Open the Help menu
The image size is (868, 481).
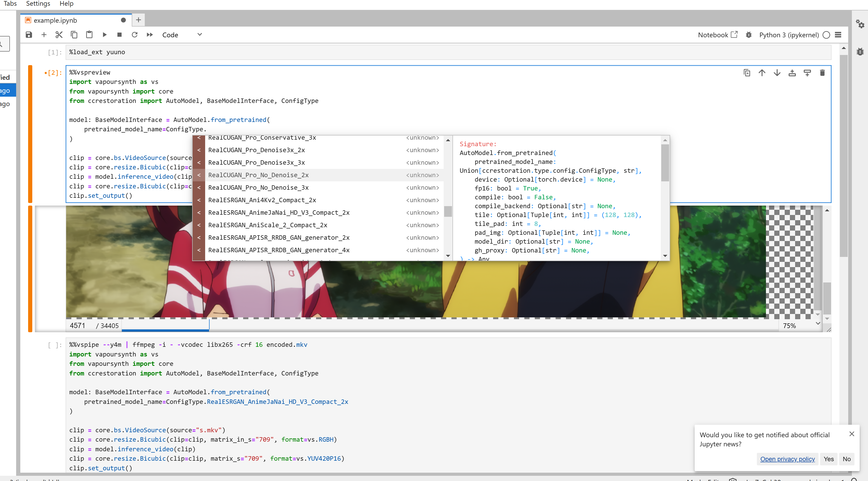66,4
